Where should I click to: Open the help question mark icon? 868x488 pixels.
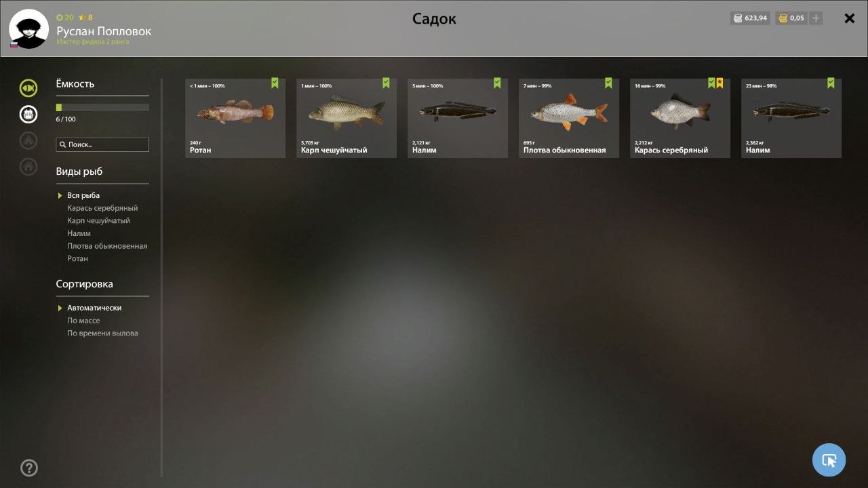tap(29, 468)
